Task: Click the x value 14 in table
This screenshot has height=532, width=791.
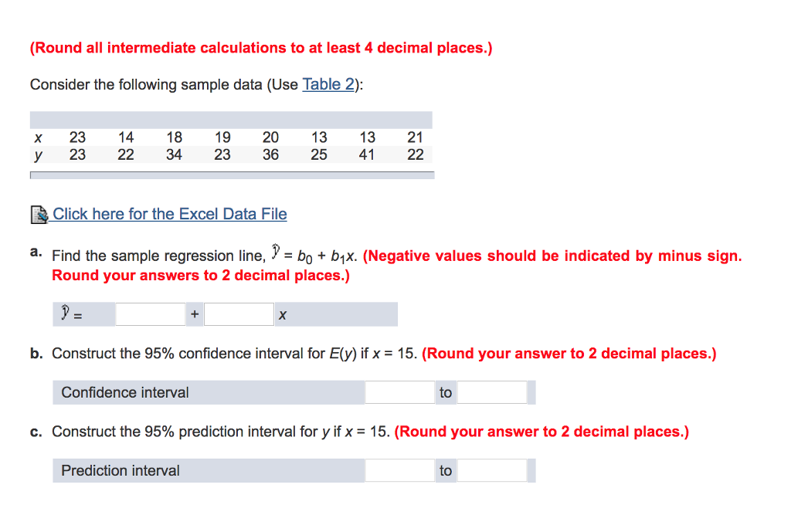Action: [x=126, y=137]
